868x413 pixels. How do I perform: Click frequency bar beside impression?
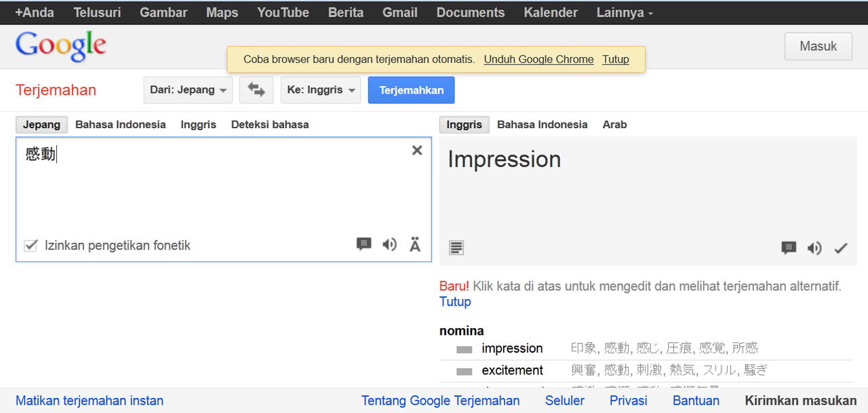(464, 349)
